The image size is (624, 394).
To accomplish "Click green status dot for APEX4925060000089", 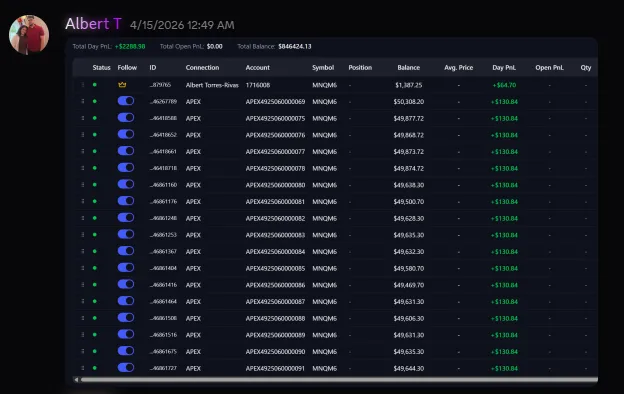I will click(95, 335).
